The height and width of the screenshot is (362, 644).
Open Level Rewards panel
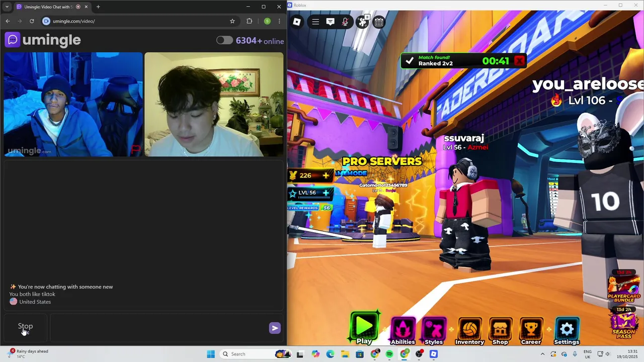(309, 208)
